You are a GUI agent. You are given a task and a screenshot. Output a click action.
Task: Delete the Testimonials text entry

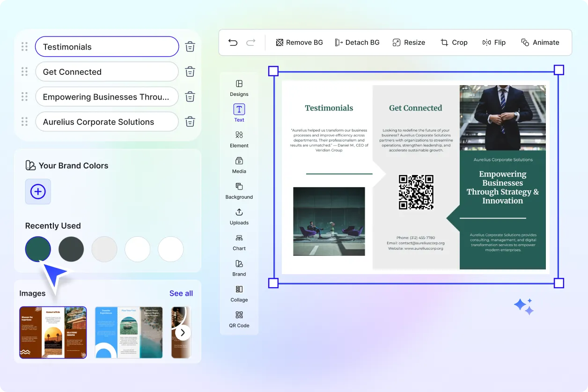pyautogui.click(x=190, y=46)
